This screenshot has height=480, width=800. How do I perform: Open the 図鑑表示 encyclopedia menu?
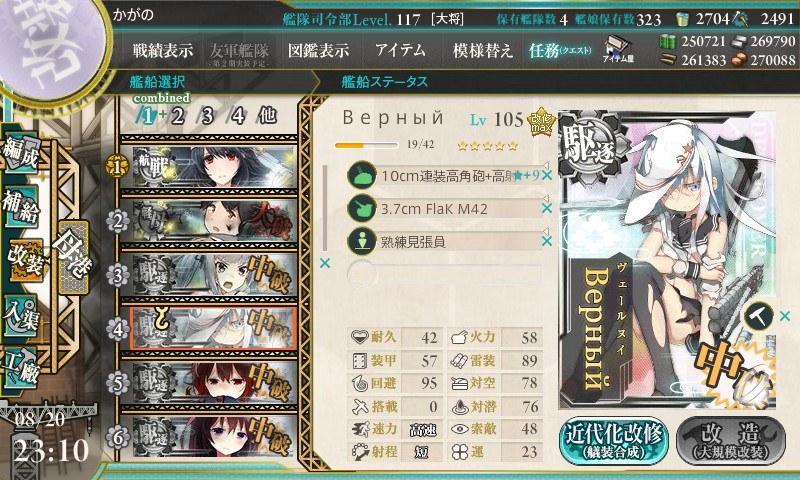pos(318,50)
